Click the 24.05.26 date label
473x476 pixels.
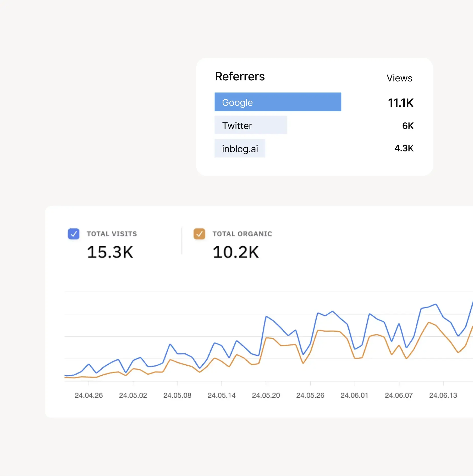click(x=310, y=395)
